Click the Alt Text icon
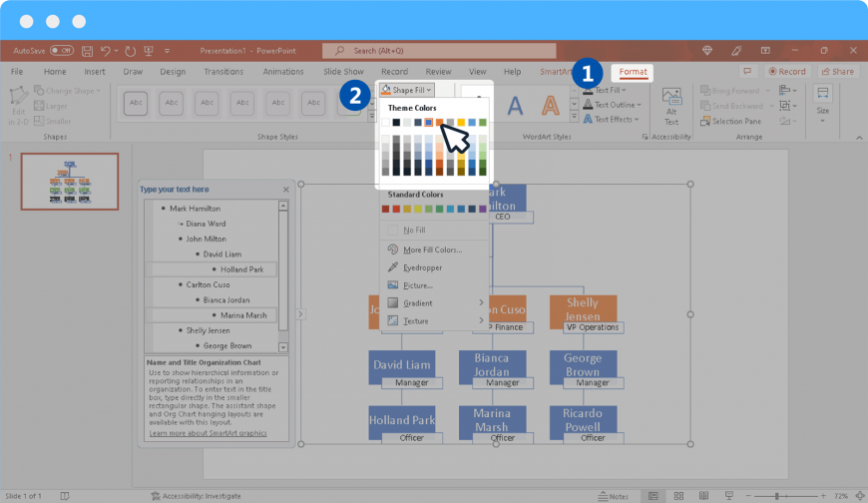 pyautogui.click(x=670, y=107)
